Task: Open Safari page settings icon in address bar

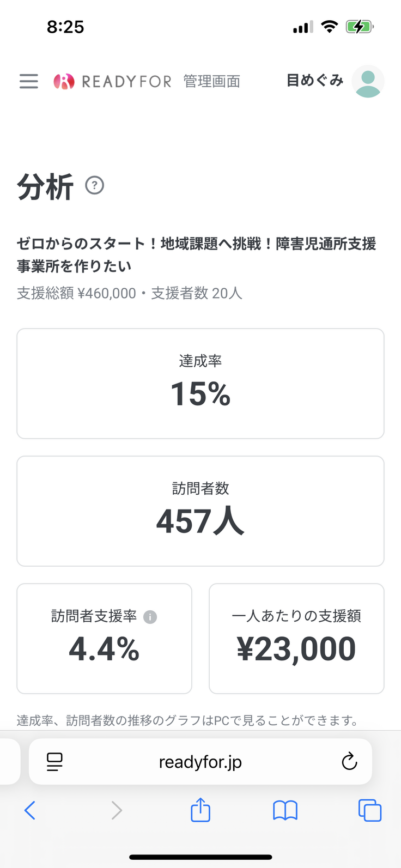Action: coord(54,762)
